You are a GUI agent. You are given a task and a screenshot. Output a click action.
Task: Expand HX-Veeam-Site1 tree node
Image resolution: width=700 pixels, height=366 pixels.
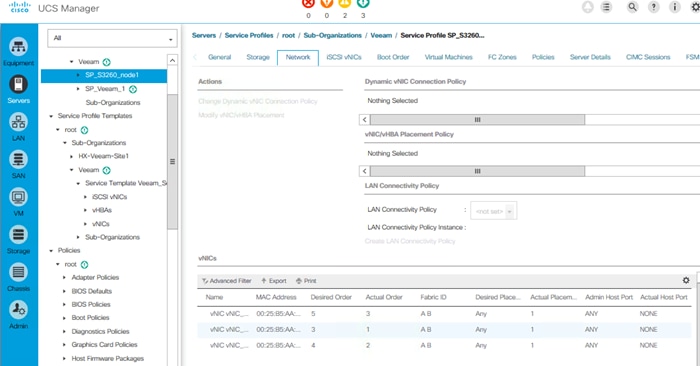(x=71, y=156)
